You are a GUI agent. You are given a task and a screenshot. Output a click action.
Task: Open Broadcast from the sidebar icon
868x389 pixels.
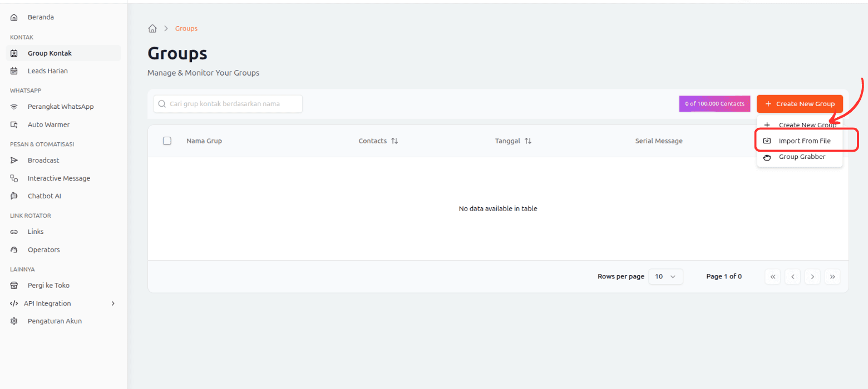tap(14, 160)
